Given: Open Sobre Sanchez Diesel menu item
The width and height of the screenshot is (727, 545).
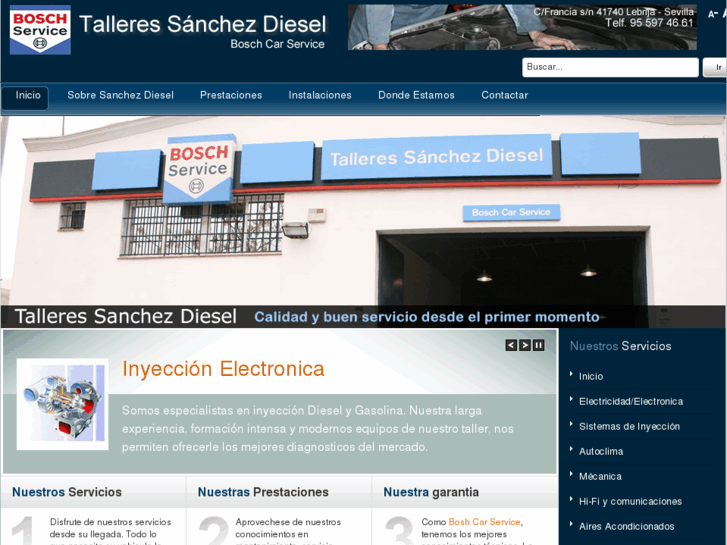Looking at the screenshot, I should [121, 95].
